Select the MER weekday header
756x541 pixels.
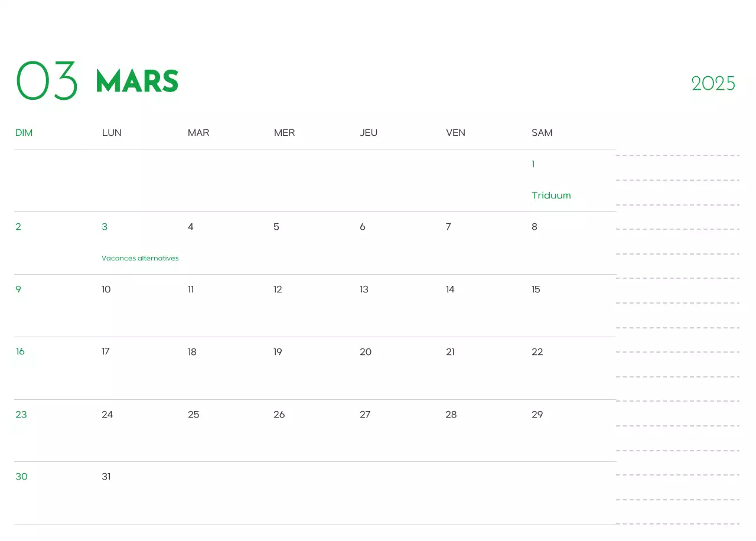(284, 133)
